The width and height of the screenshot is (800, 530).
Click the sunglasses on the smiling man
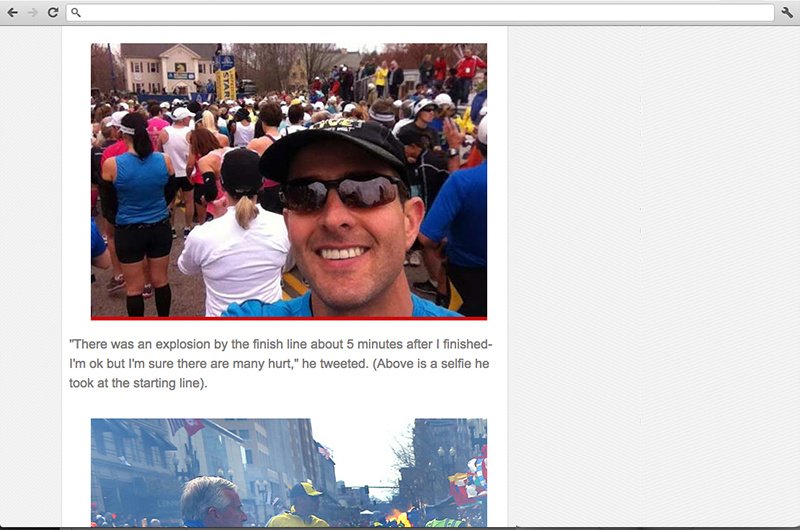tap(341, 192)
